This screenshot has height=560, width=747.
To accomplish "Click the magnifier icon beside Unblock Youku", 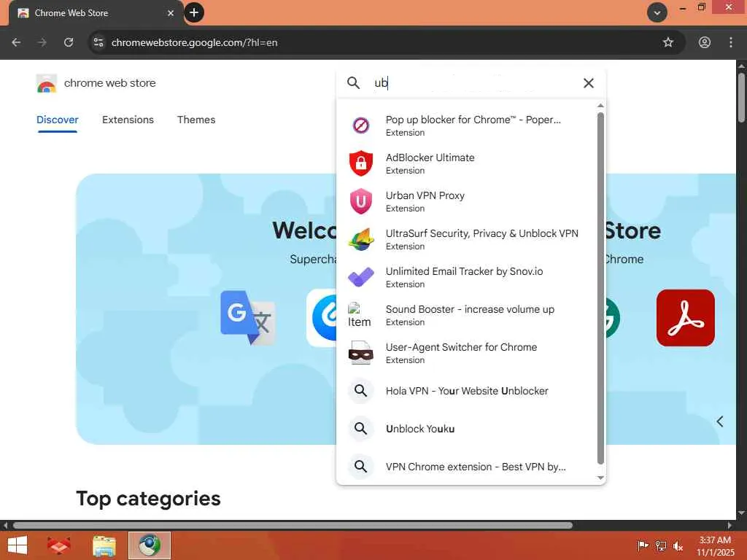I will coord(360,429).
